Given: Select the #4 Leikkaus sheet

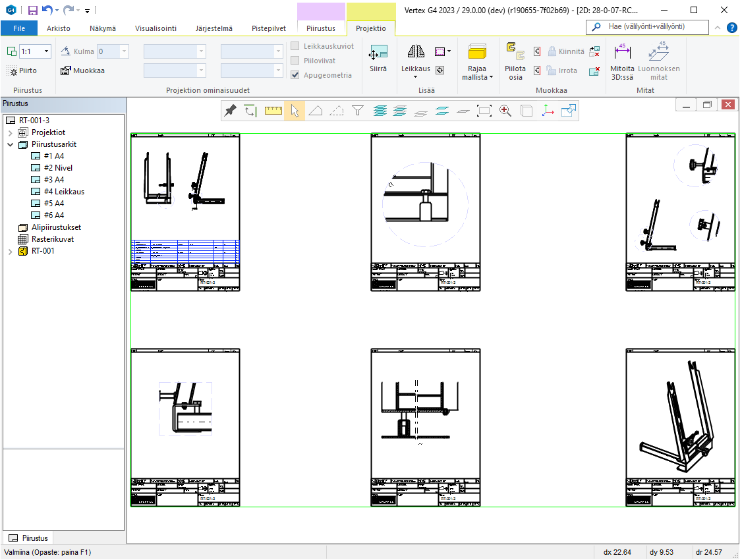Looking at the screenshot, I should click(x=64, y=192).
